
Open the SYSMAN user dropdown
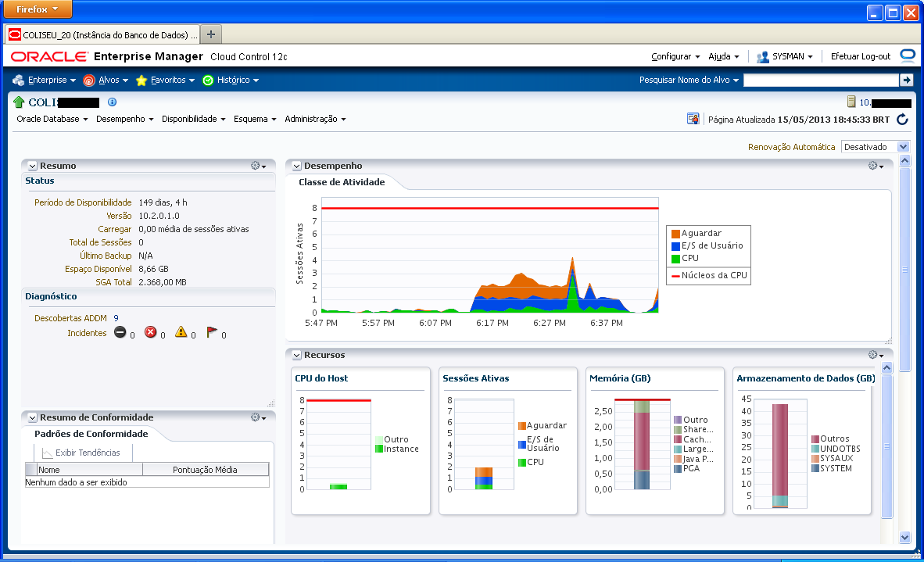pyautogui.click(x=792, y=56)
